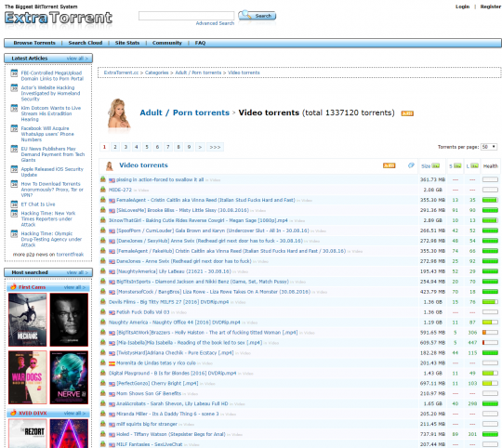Click the download icon for the MIDE-272 row
Viewport: 502px width, 448px height.
point(103,189)
